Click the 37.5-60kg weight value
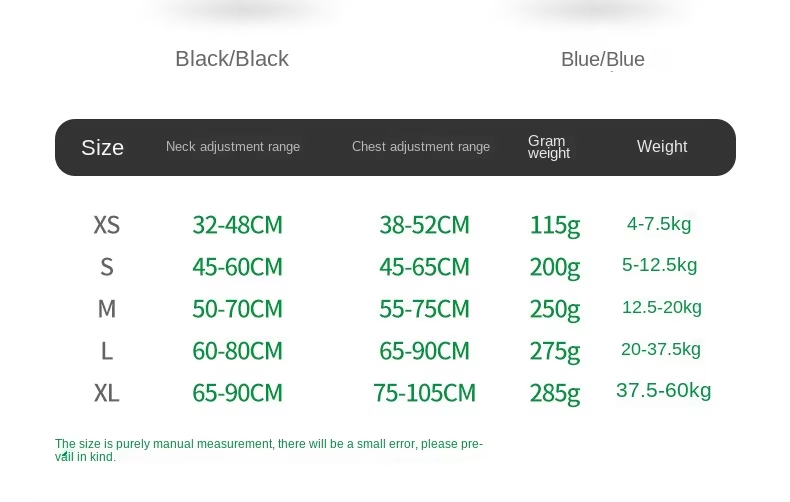790x502 pixels. coord(664,390)
